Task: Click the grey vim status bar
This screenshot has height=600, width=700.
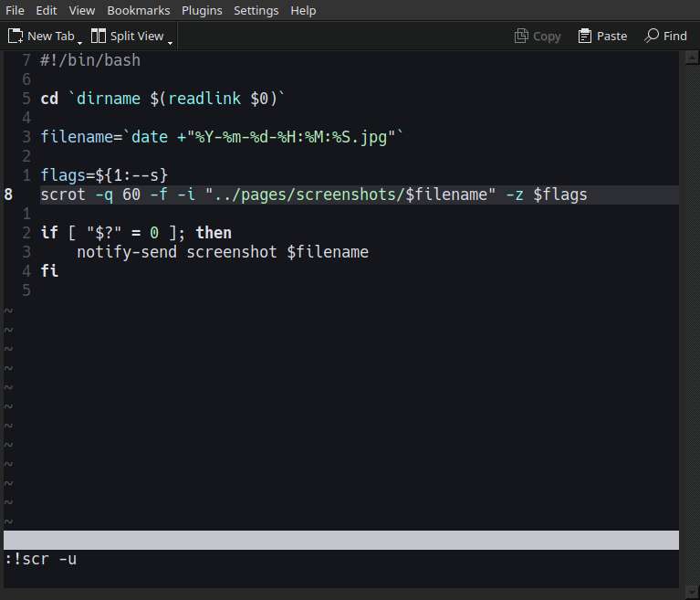Action: [341, 540]
